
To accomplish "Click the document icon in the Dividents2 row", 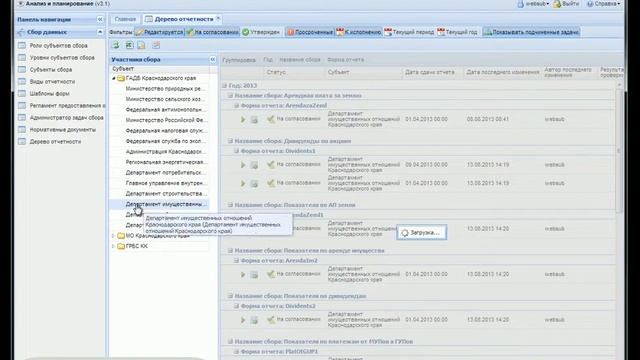I will (x=254, y=320).
